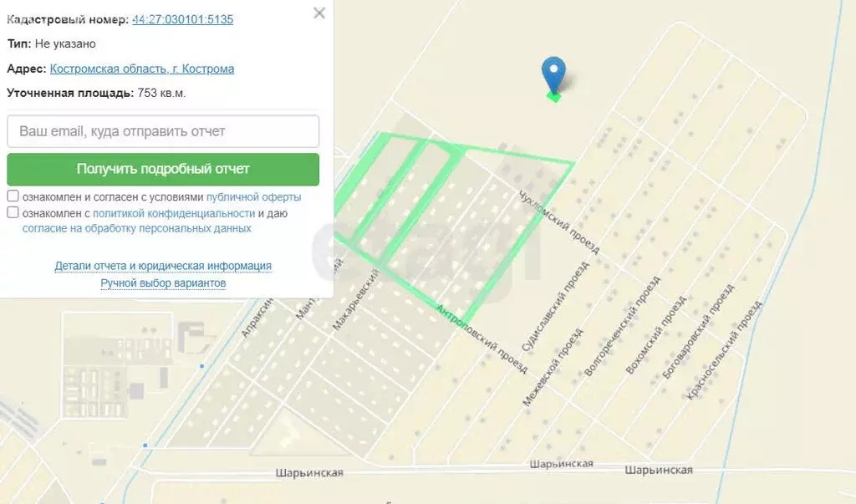Open the Костромская область, г. Кострома address link
856x504 pixels.
pyautogui.click(x=142, y=69)
